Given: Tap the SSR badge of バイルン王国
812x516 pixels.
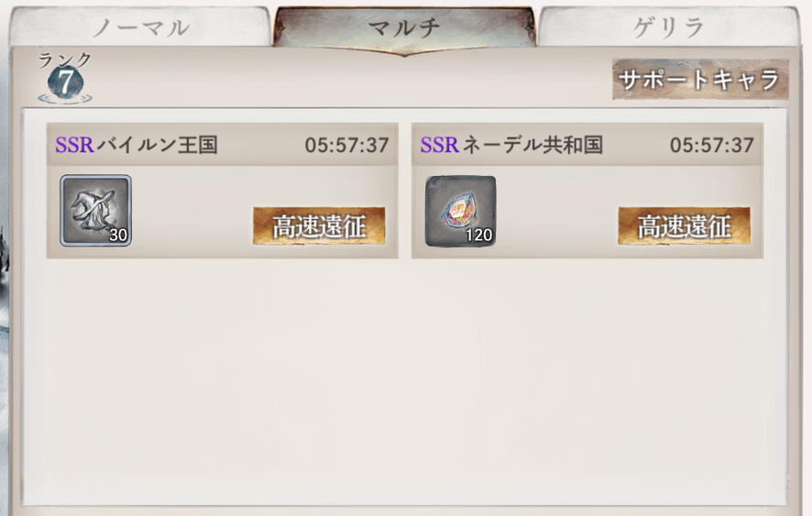Looking at the screenshot, I should tap(74, 145).
